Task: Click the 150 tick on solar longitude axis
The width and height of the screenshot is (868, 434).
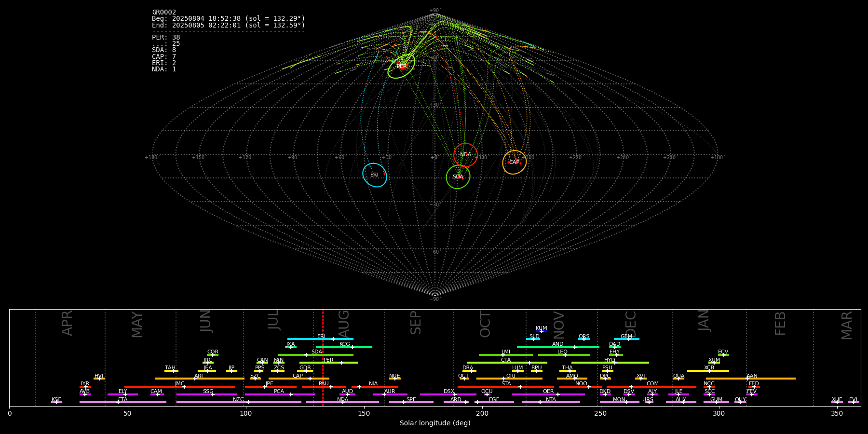Action: (364, 413)
